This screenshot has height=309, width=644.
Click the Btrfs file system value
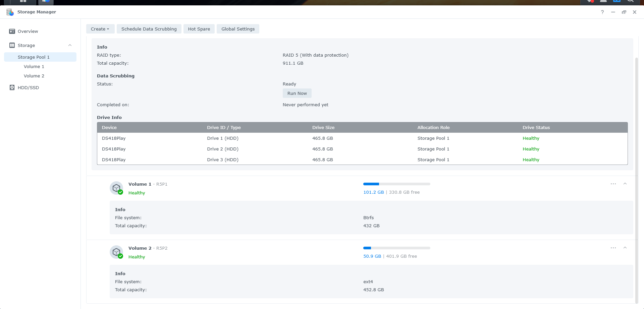tap(368, 218)
